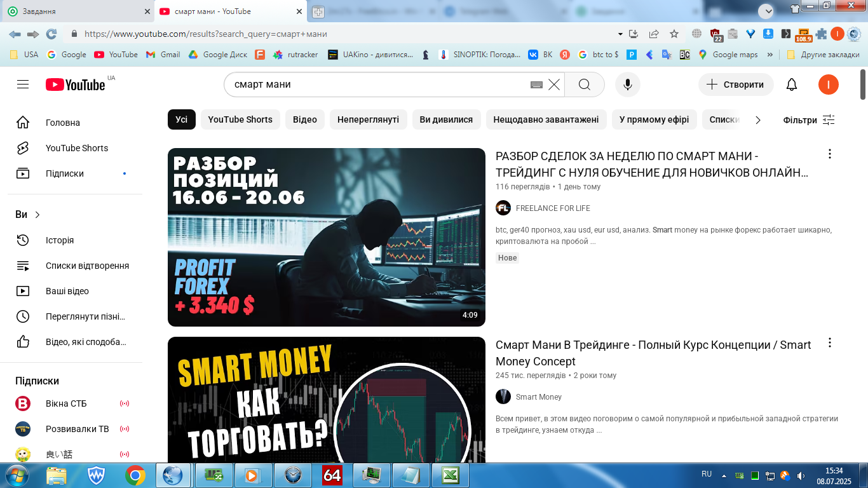Open the on-screen keyboard icon in search box
The image size is (868, 488).
(x=536, y=85)
